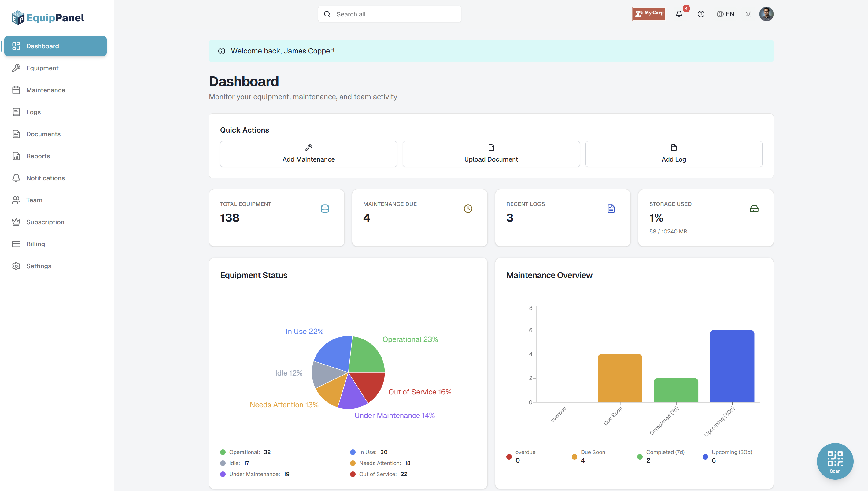The image size is (868, 491).
Task: Open Equipment in the sidebar
Action: pyautogui.click(x=42, y=68)
